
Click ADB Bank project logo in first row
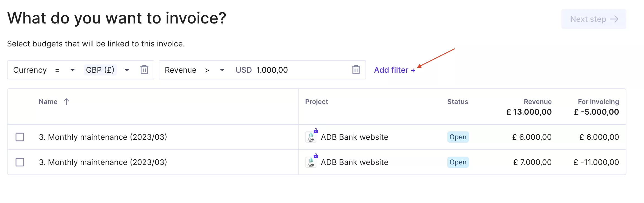pyautogui.click(x=311, y=137)
